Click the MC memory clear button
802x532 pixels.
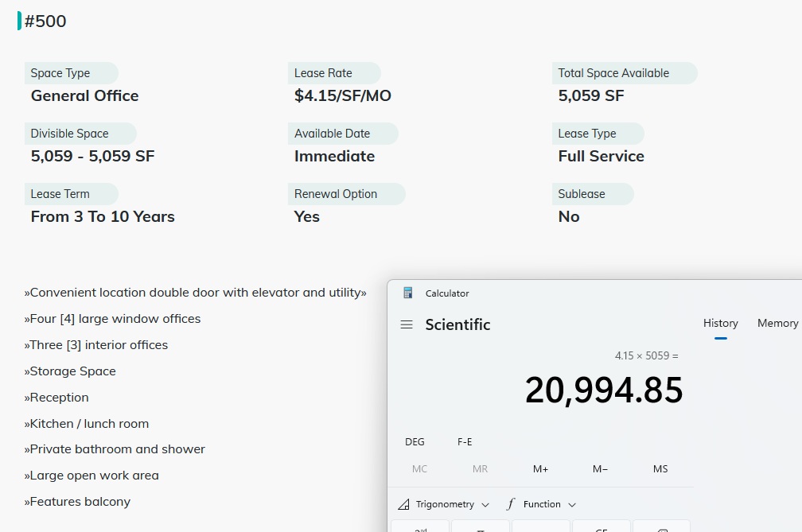pos(419,468)
